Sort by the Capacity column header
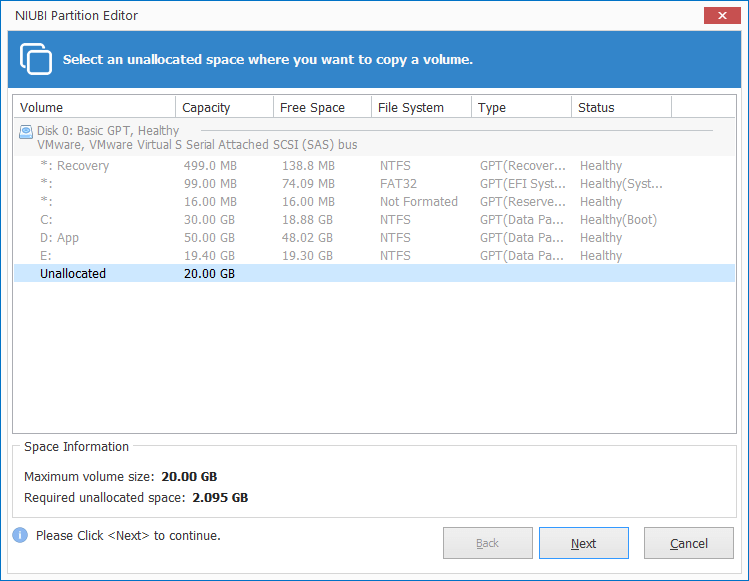The height and width of the screenshot is (581, 749). tap(224, 107)
